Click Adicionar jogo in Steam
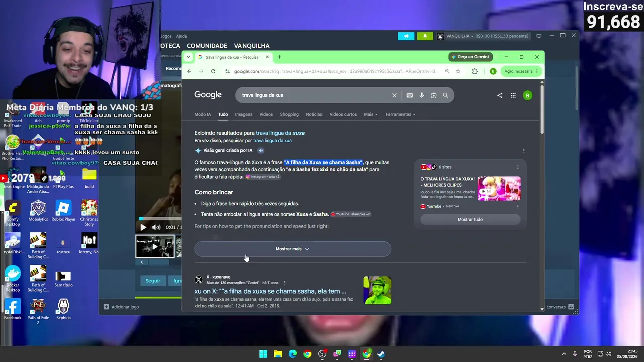 pyautogui.click(x=121, y=307)
